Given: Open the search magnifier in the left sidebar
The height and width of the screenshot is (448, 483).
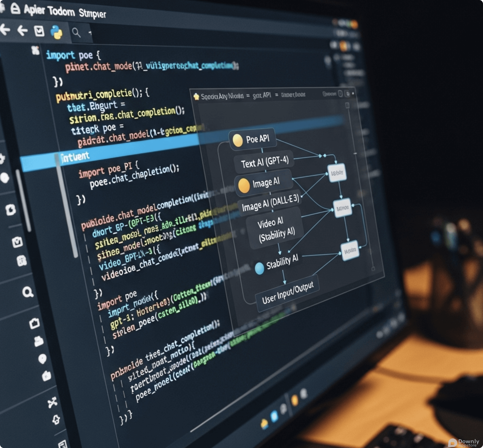Looking at the screenshot, I should (x=28, y=292).
